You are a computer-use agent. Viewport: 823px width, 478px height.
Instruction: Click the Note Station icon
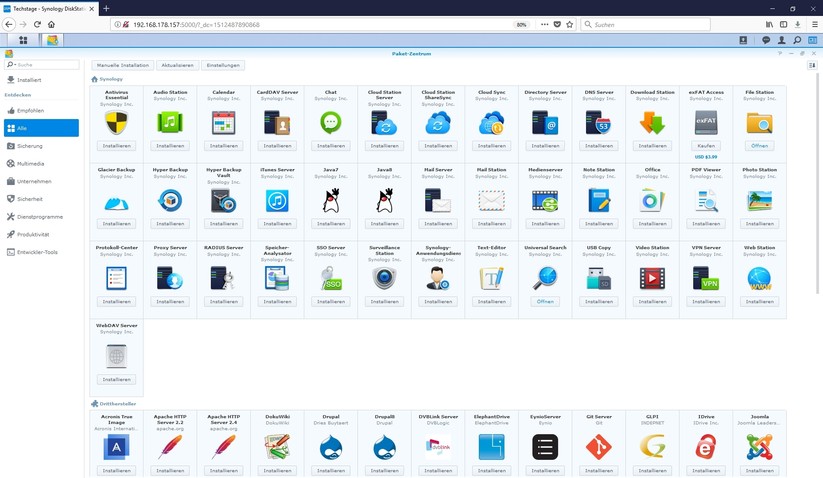click(x=599, y=200)
